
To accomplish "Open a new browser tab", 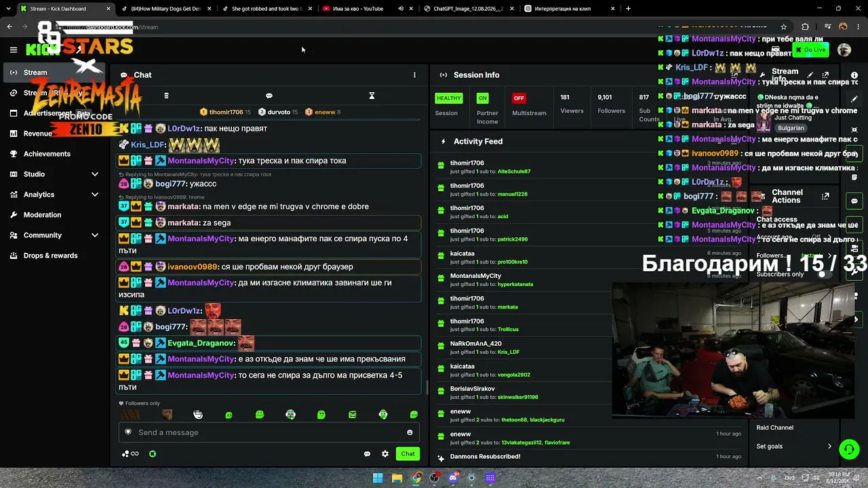I will pyautogui.click(x=628, y=9).
